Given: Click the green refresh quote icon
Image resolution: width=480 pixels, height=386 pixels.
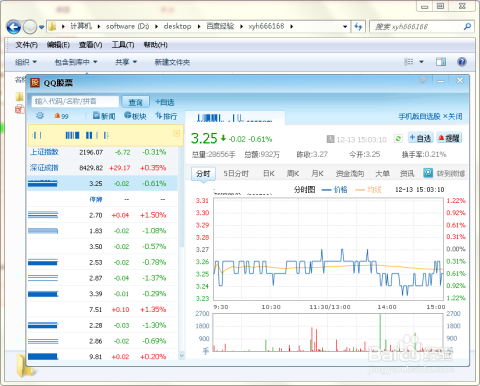Looking at the screenshot, I should (x=398, y=138).
